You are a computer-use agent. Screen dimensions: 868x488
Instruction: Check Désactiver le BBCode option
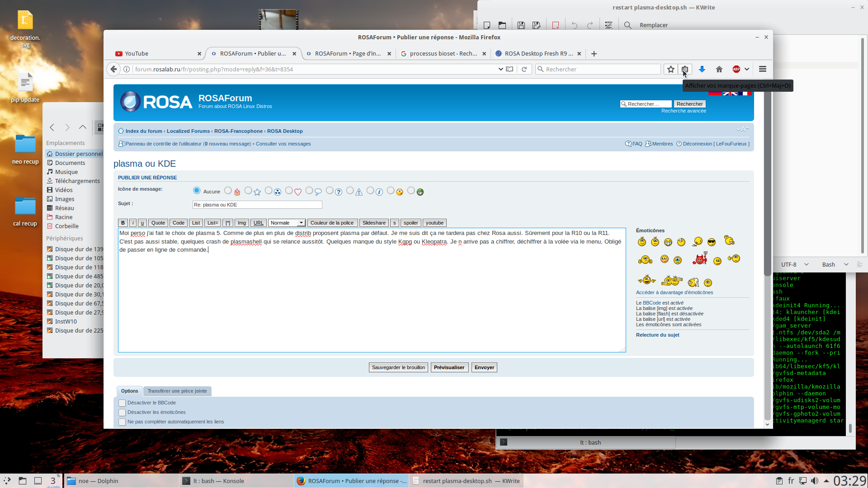[x=122, y=403]
